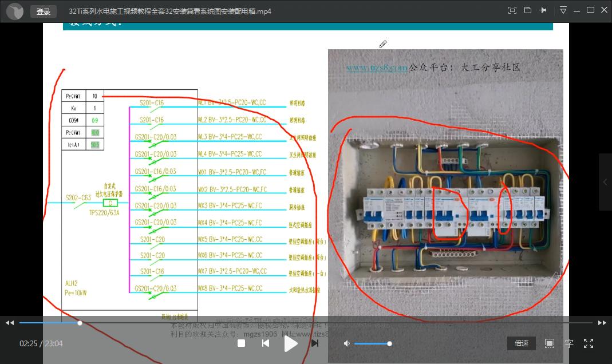The height and width of the screenshot is (364, 612).
Task: Click the 登录 login button
Action: pyautogui.click(x=44, y=11)
